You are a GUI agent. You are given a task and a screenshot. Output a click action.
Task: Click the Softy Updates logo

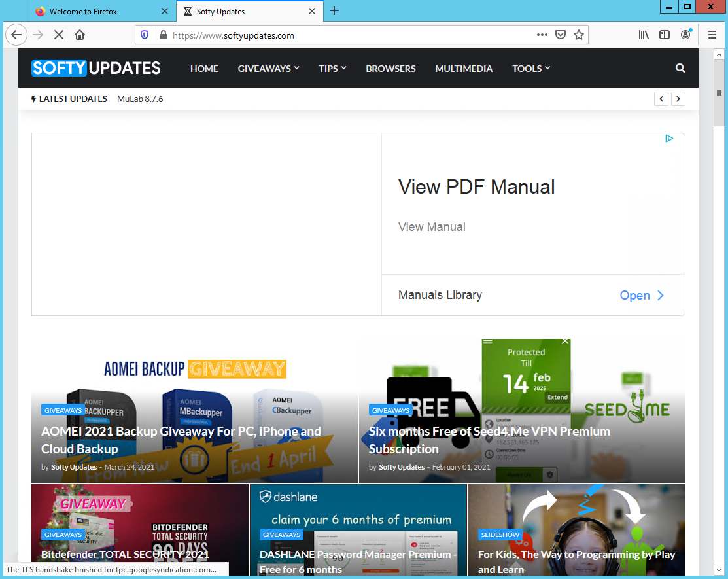[96, 68]
